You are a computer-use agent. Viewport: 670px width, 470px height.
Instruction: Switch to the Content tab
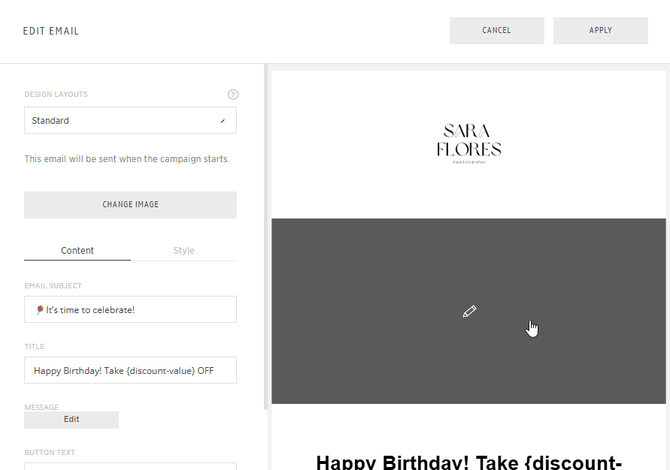pyautogui.click(x=77, y=251)
